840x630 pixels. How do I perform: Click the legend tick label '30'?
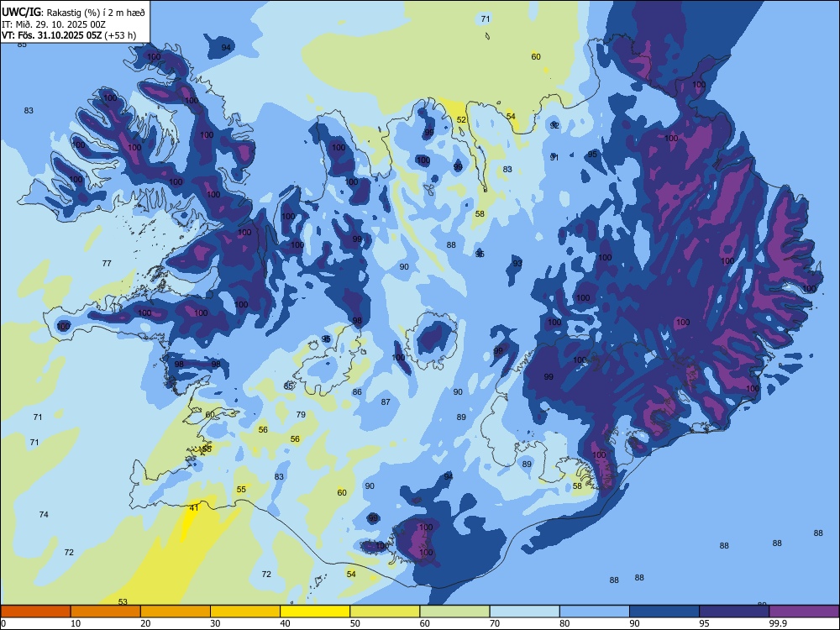[x=215, y=623]
